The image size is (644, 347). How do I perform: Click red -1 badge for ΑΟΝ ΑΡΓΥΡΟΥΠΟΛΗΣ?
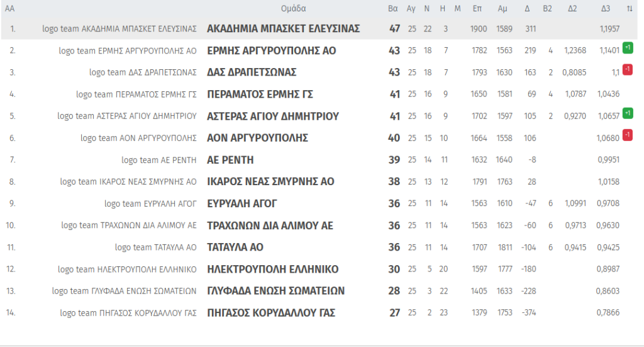(627, 135)
